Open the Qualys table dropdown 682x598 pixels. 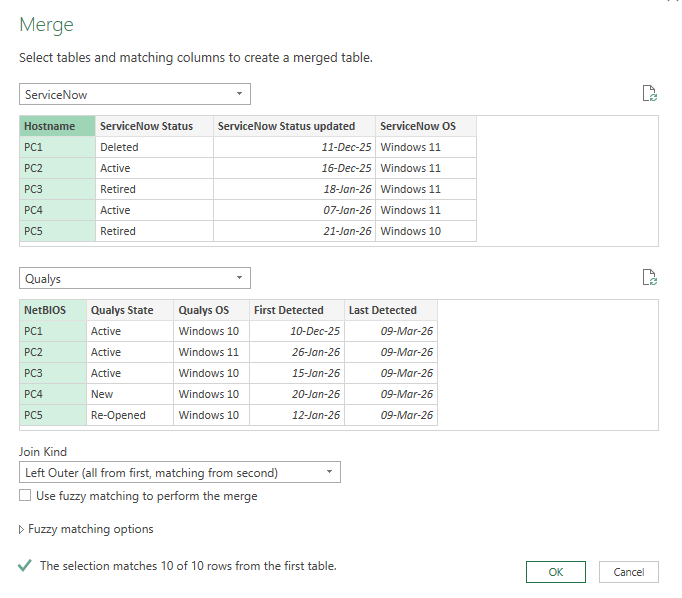(x=135, y=278)
